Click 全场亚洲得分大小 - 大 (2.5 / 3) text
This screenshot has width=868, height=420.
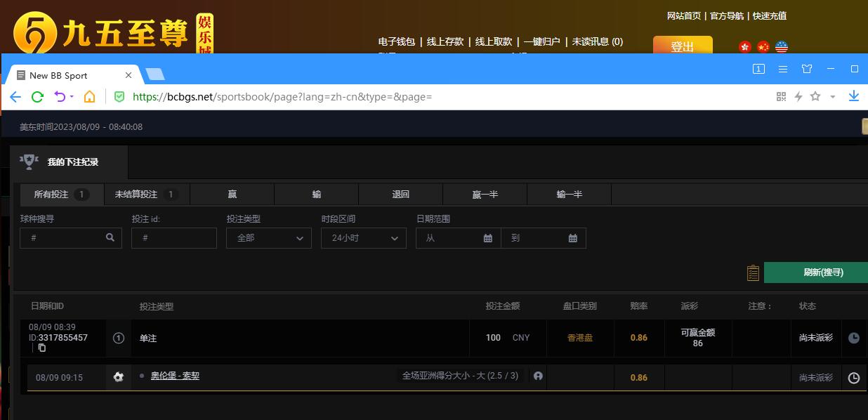coord(461,376)
